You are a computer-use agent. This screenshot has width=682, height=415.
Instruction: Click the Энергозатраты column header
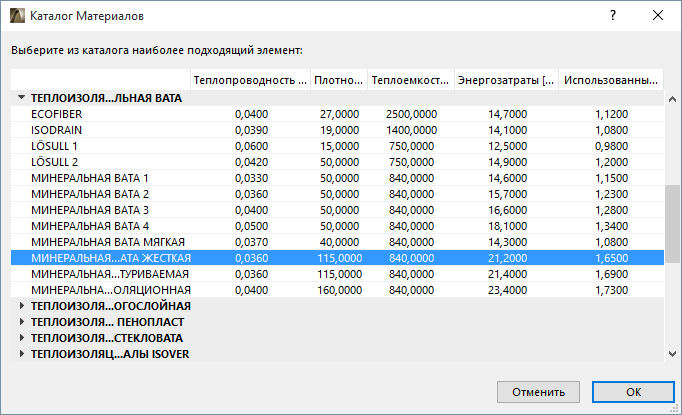[x=506, y=80]
